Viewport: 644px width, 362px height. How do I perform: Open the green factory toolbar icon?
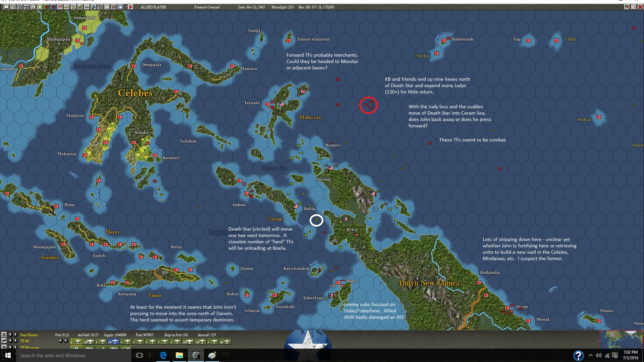coord(80,7)
